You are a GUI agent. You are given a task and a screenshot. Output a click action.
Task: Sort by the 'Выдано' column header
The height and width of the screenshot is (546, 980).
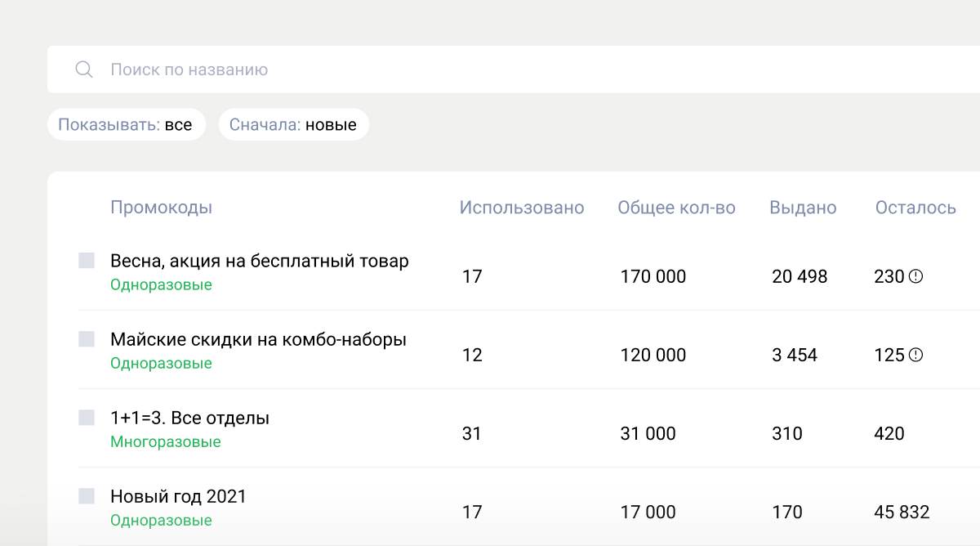[x=803, y=208]
